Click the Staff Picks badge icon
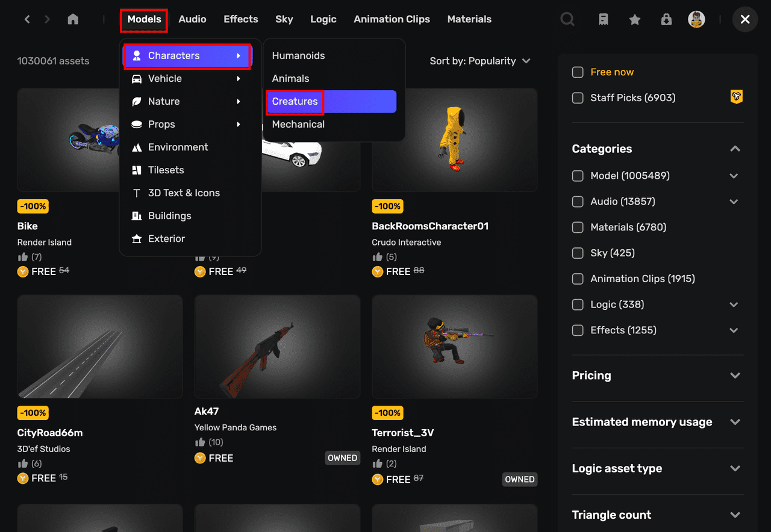771x532 pixels. (736, 97)
